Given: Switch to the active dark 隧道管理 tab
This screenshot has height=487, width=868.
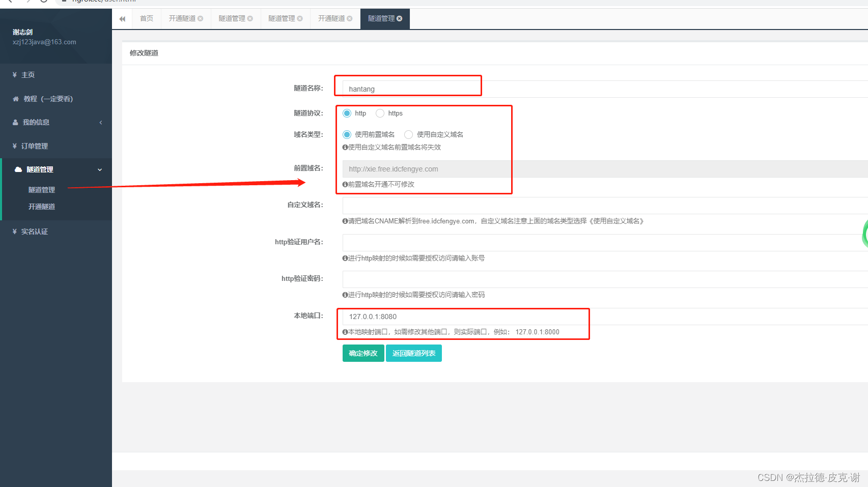Looking at the screenshot, I should tap(385, 19).
